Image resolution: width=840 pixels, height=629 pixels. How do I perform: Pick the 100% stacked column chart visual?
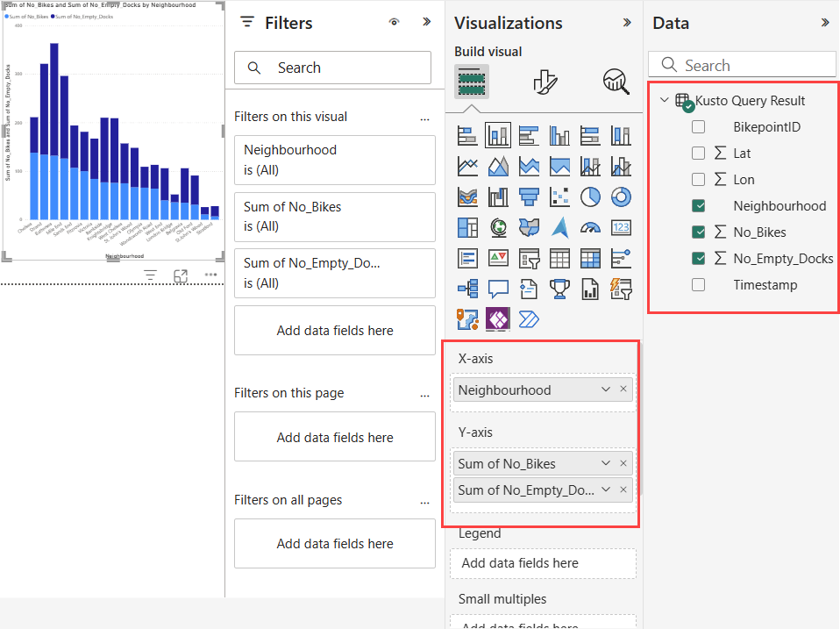(621, 136)
